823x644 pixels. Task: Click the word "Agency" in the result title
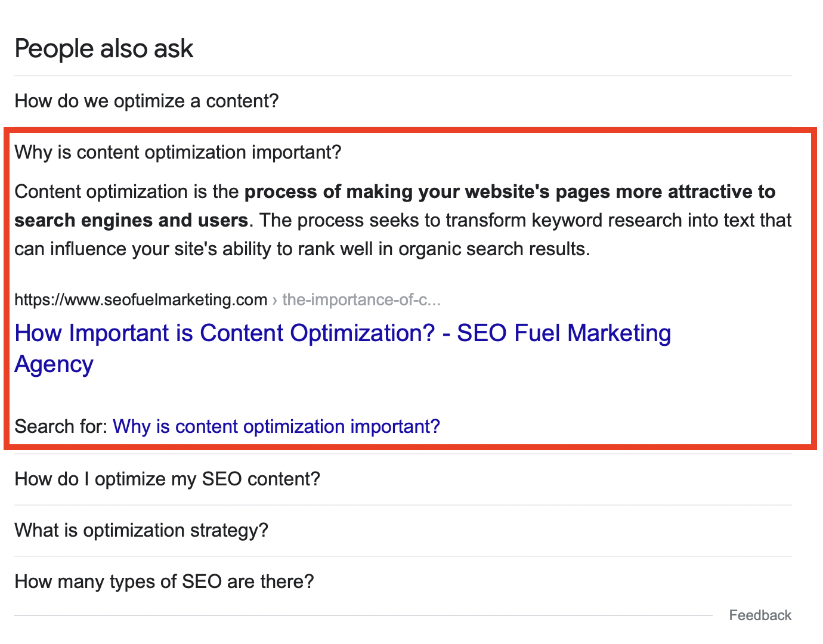click(54, 365)
